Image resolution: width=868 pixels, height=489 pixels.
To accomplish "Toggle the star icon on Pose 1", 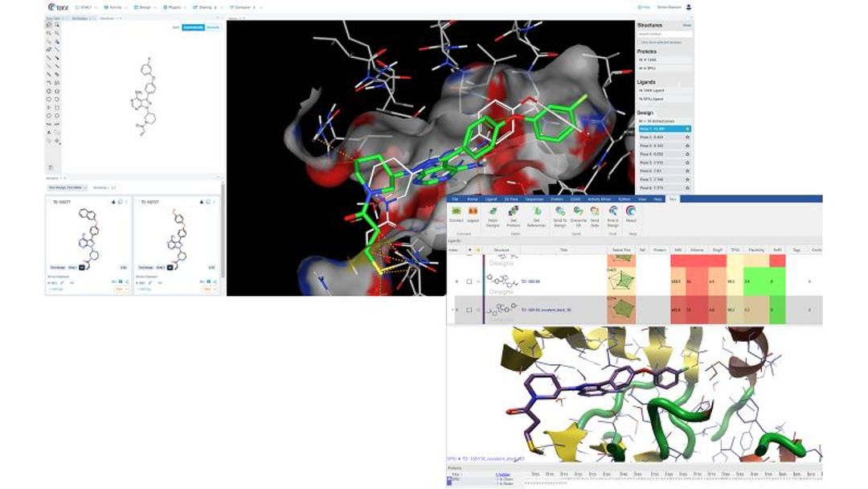I will tap(687, 129).
